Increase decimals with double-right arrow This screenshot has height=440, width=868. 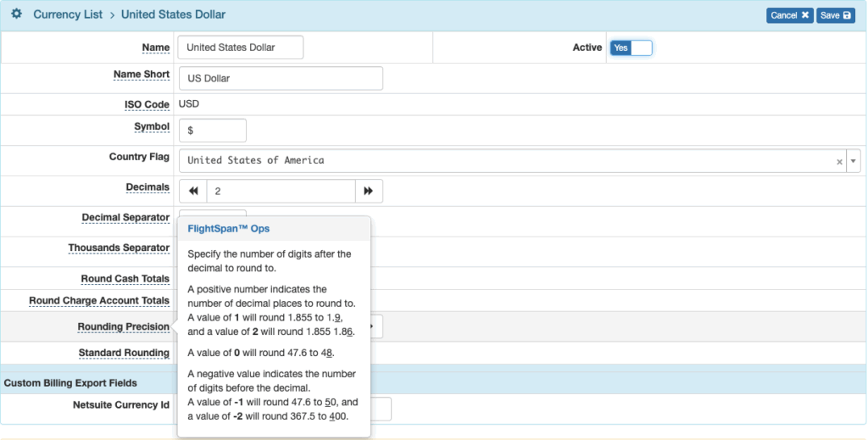[368, 192]
